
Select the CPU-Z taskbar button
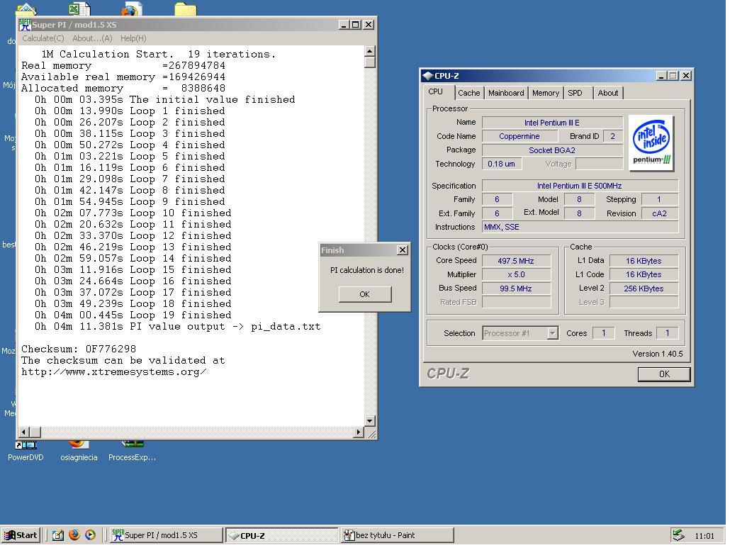click(x=281, y=535)
